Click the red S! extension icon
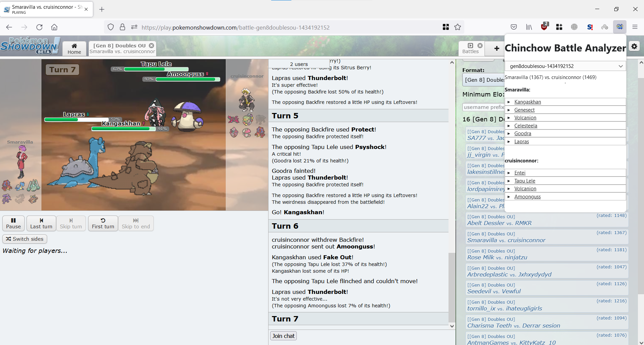This screenshot has height=345, width=644. [x=590, y=27]
